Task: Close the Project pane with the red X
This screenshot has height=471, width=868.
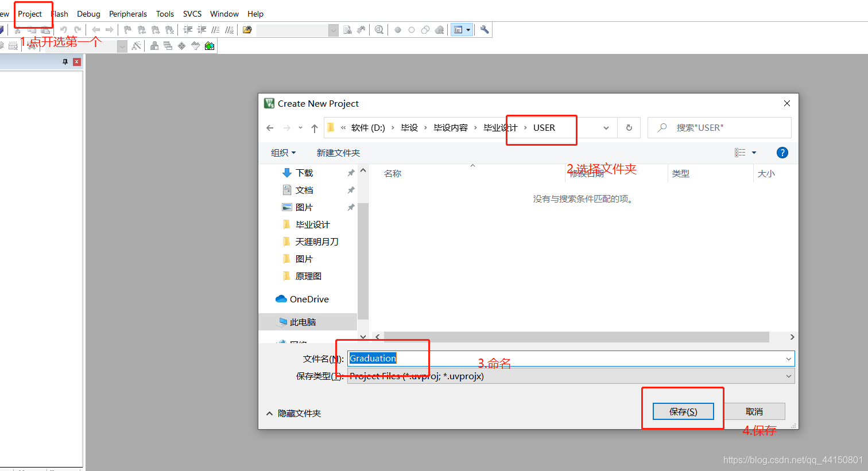Action: (x=77, y=62)
